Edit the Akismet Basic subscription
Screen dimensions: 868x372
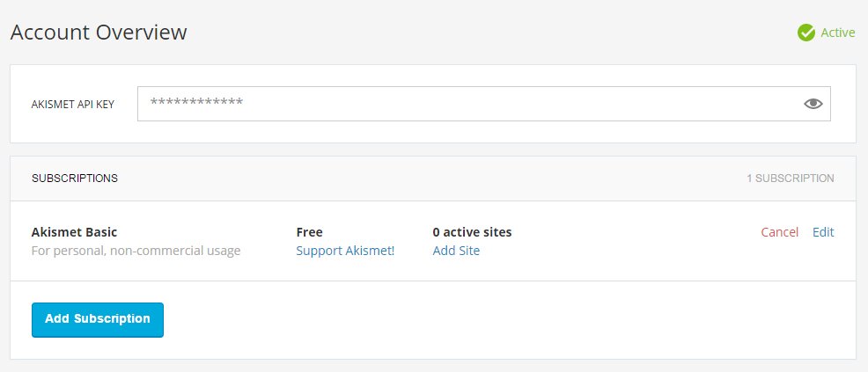tap(823, 232)
